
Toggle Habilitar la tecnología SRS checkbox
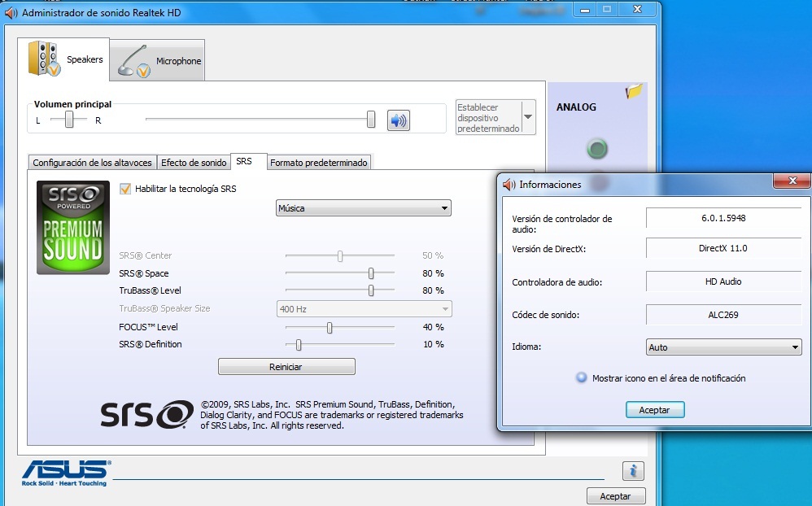pyautogui.click(x=124, y=189)
